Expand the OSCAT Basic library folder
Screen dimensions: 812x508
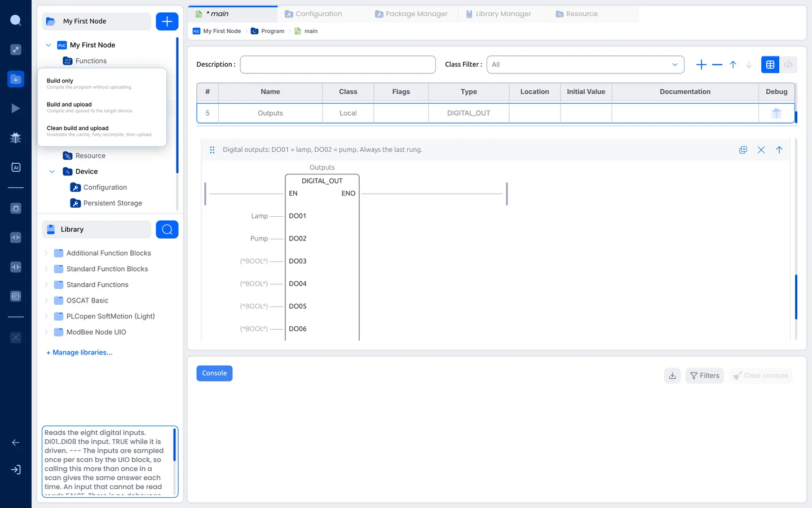tap(46, 301)
